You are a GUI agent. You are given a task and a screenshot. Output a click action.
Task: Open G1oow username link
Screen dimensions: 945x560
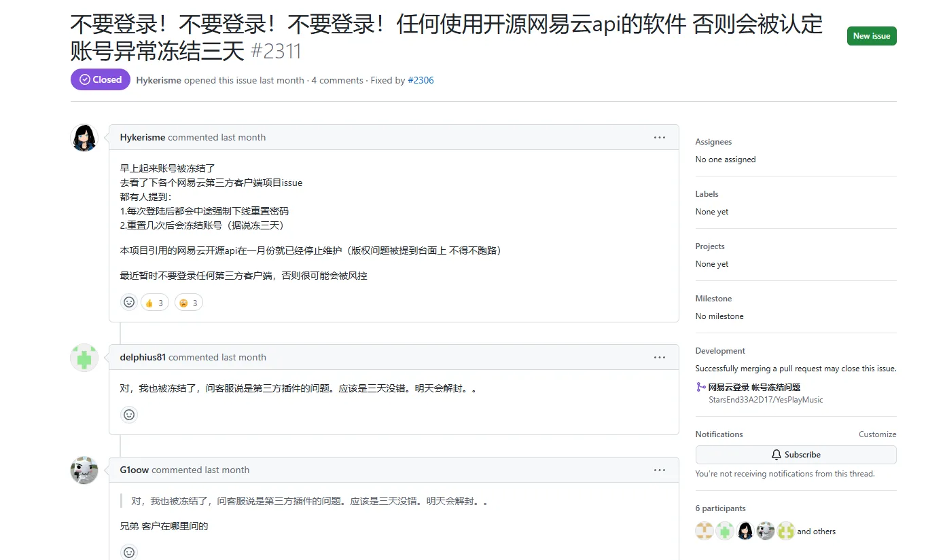135,470
